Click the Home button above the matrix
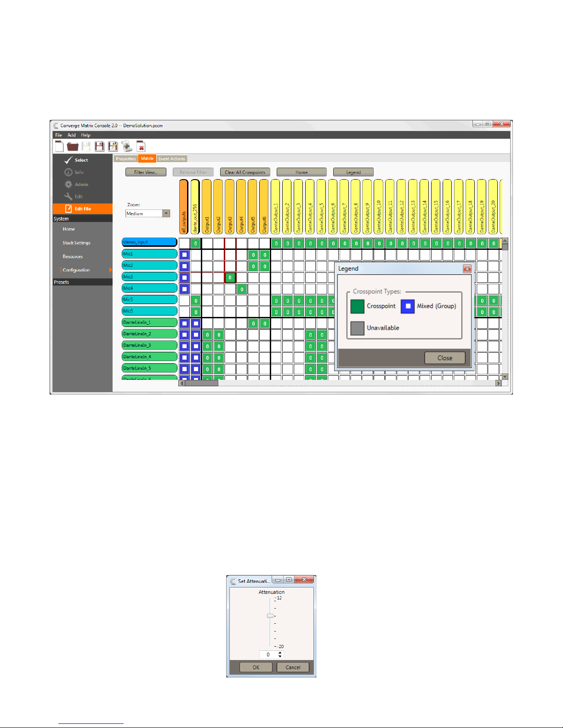 (x=301, y=172)
